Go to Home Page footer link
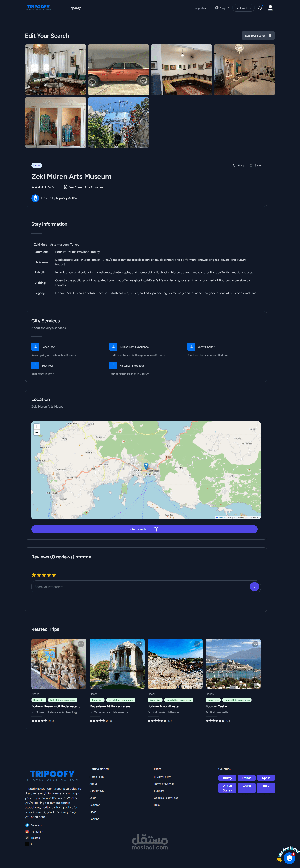The image size is (300, 868). click(x=96, y=777)
